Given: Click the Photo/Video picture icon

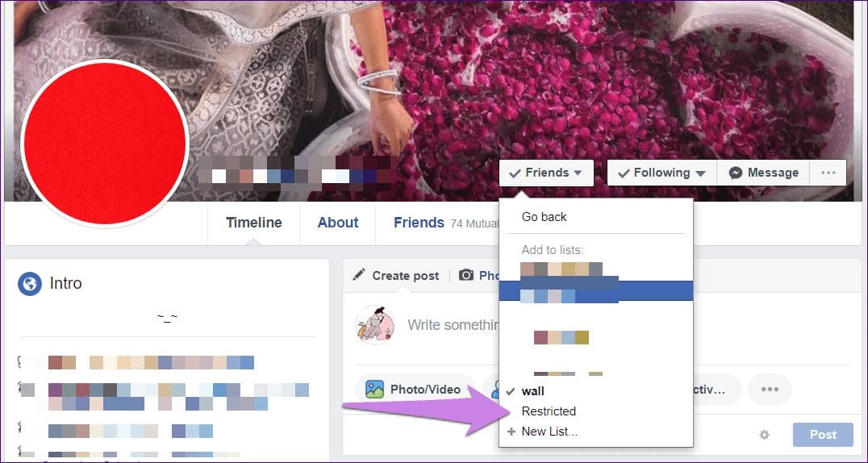Looking at the screenshot, I should 375,390.
